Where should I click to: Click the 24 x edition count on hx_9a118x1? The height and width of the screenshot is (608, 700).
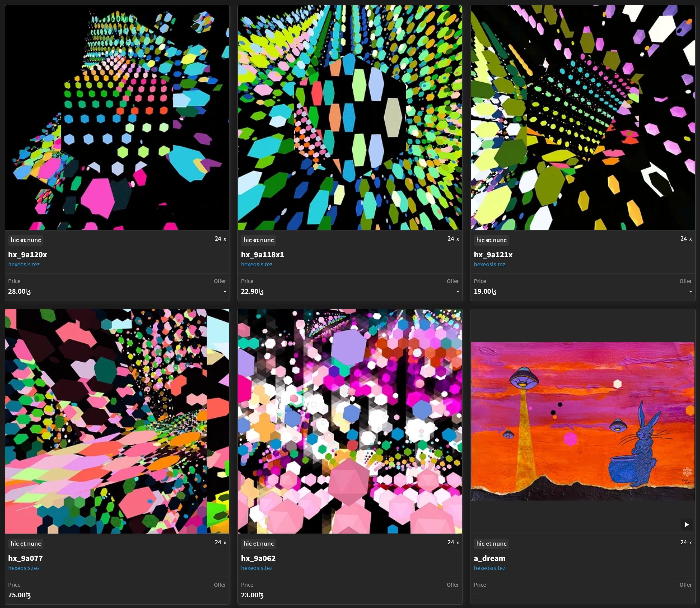[453, 239]
